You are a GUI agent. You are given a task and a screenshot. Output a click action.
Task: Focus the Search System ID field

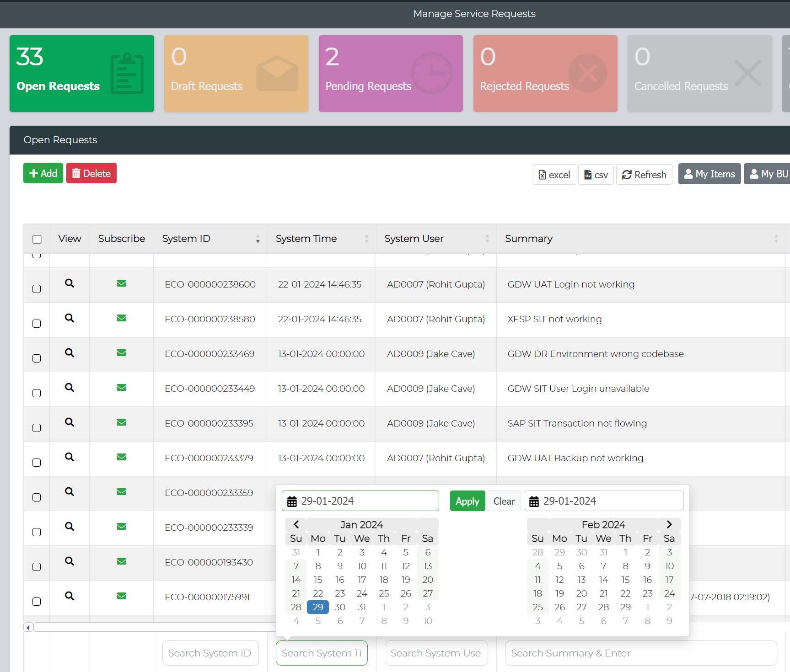click(210, 653)
